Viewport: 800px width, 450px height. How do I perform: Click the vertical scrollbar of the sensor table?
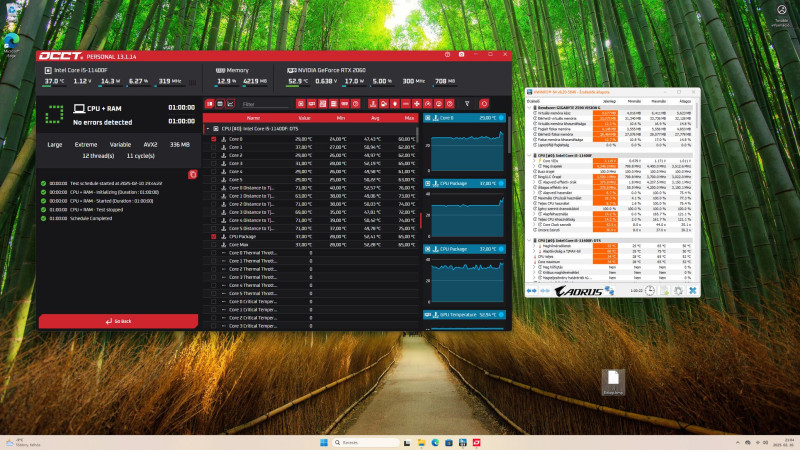click(x=418, y=134)
